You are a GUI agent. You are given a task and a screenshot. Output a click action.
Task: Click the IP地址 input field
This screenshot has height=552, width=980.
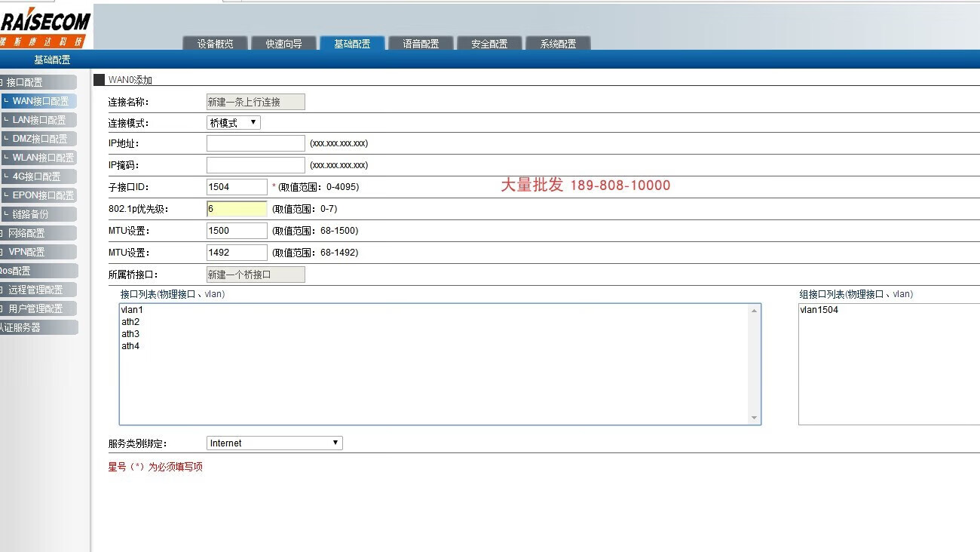[256, 143]
